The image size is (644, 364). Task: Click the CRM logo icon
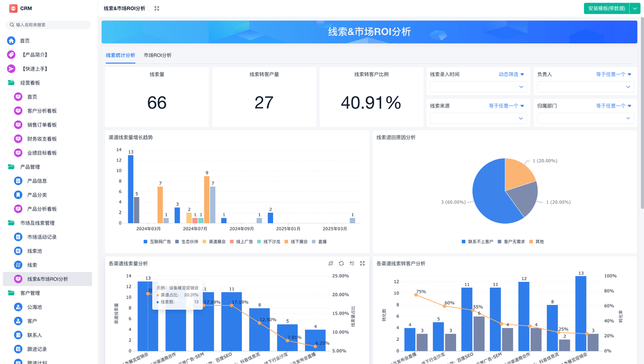[x=13, y=9]
